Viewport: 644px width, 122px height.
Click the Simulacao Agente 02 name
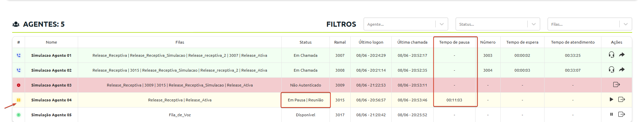pyautogui.click(x=51, y=70)
